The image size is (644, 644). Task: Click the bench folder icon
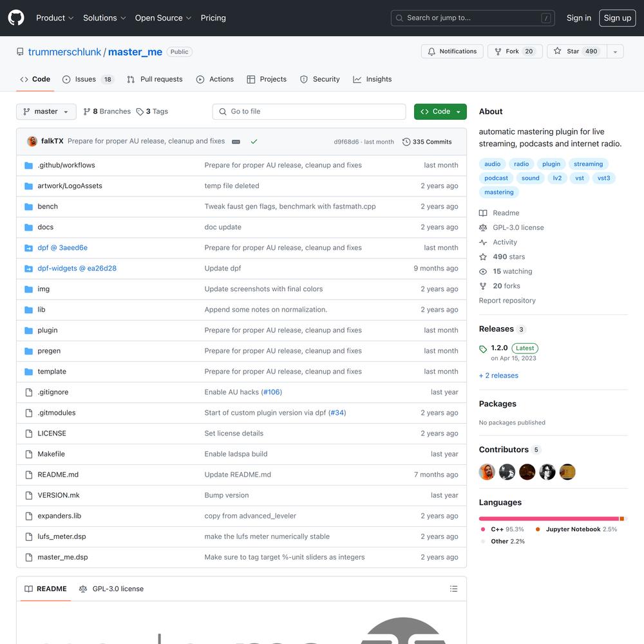click(29, 207)
